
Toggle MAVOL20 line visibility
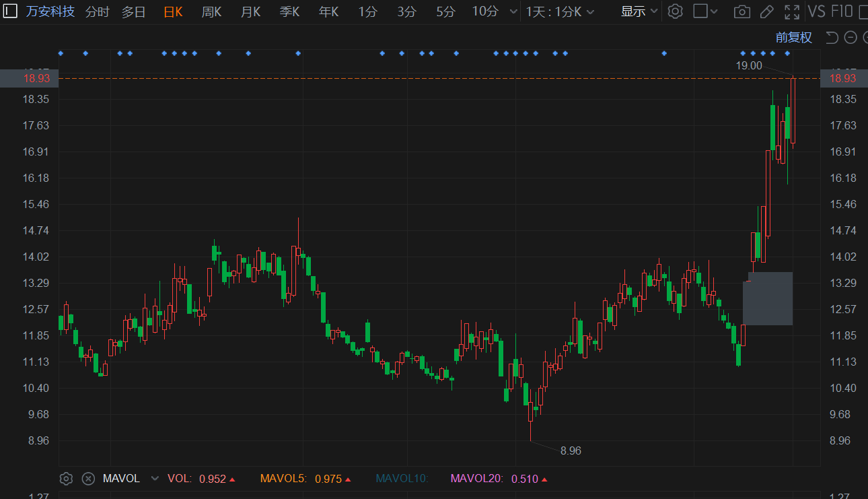click(476, 479)
